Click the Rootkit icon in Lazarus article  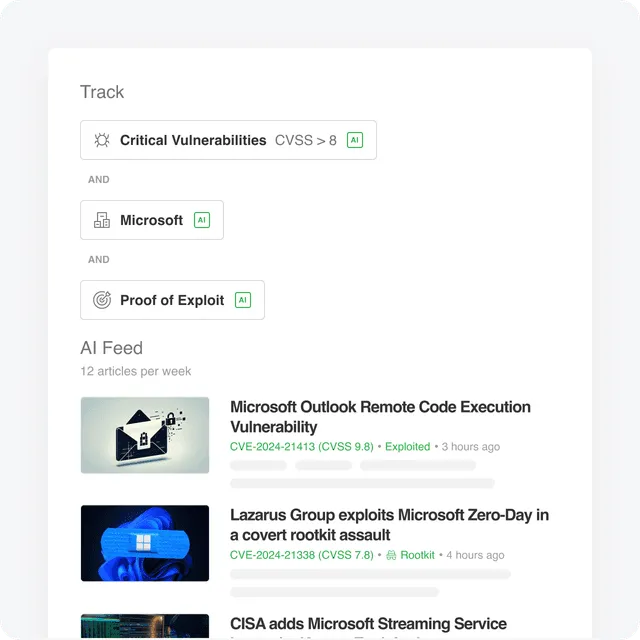point(391,555)
